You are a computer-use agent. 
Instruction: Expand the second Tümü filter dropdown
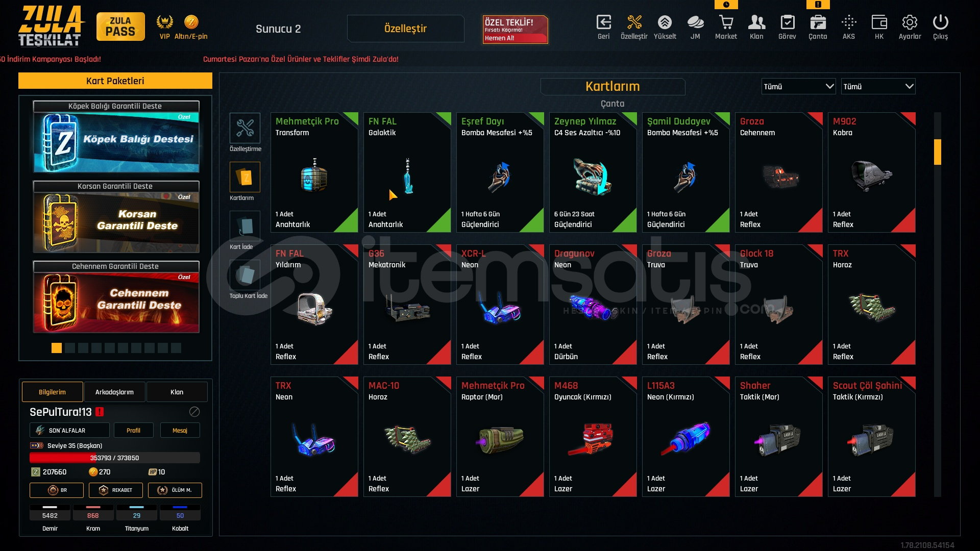(878, 86)
